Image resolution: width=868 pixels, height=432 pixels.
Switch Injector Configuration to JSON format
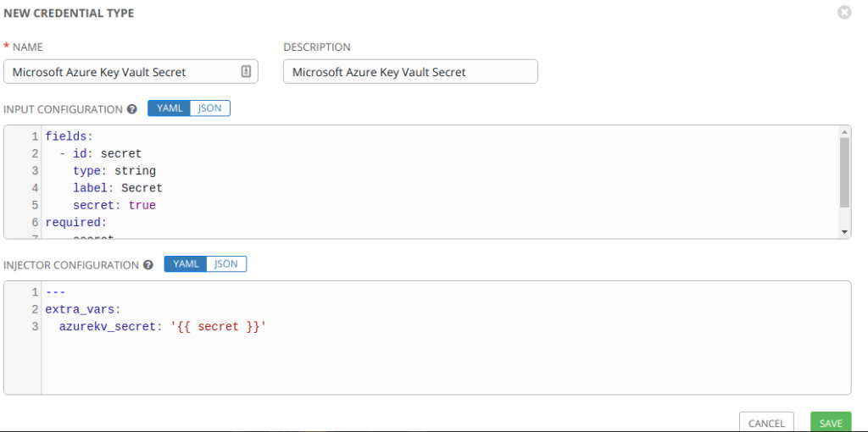point(226,264)
